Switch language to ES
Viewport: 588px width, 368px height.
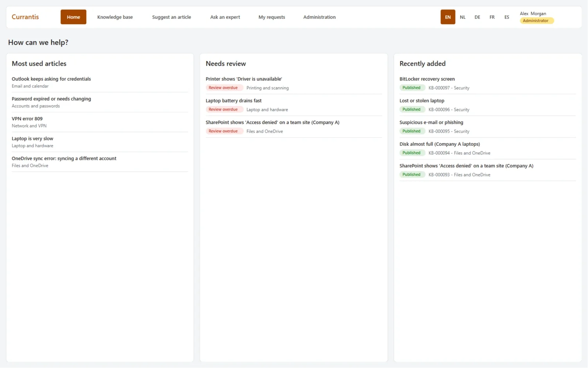[507, 17]
